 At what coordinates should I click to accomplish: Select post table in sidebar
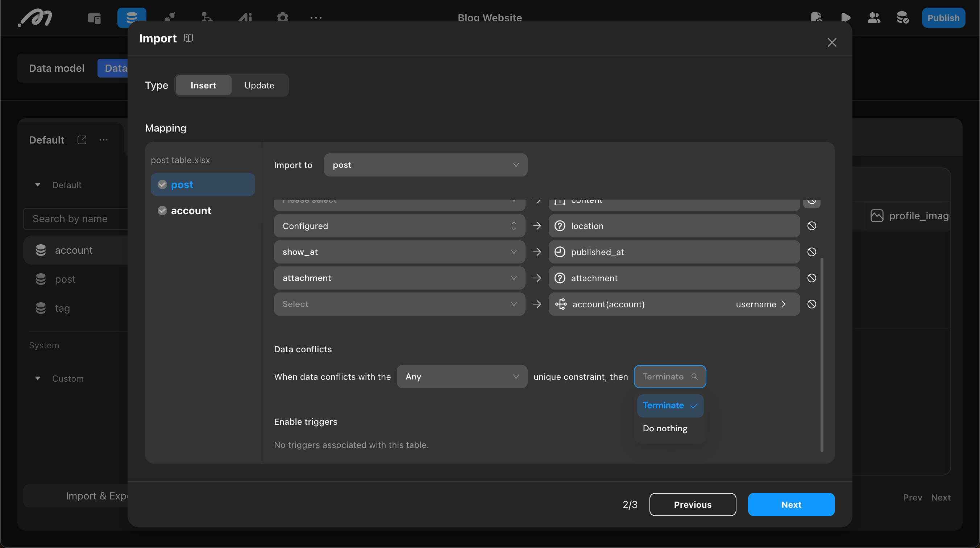[x=76, y=279]
